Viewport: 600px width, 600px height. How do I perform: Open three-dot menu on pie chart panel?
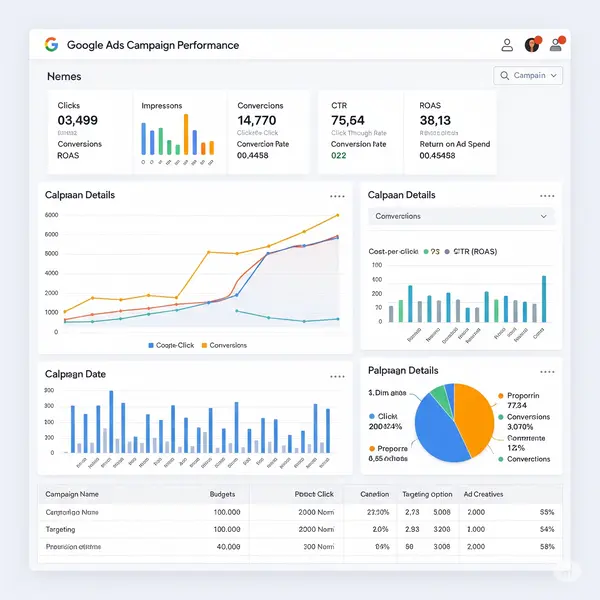click(546, 371)
